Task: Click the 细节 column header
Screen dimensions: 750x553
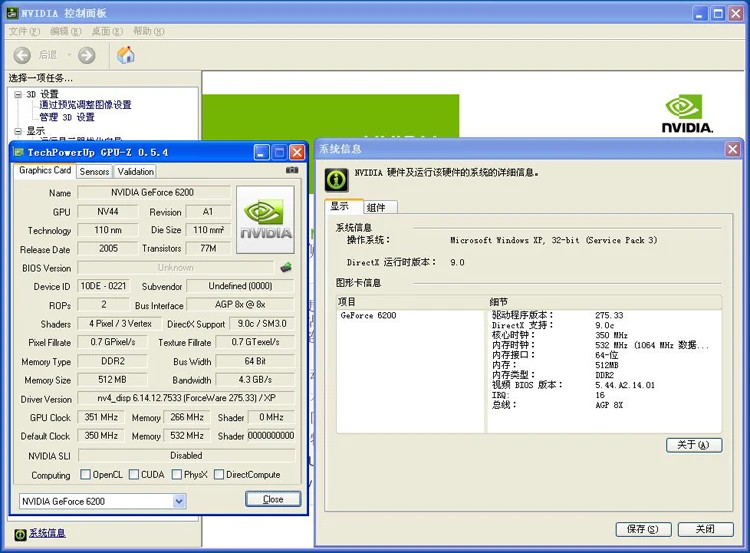Action: [x=604, y=302]
